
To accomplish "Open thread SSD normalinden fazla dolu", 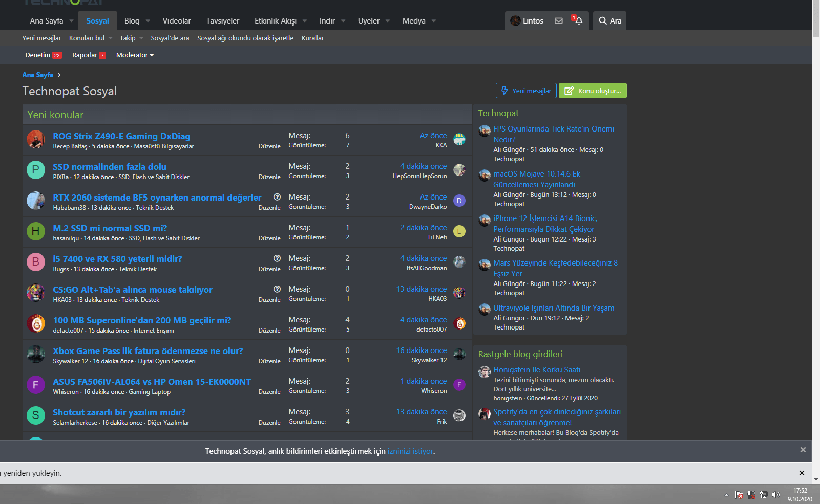I will coord(110,167).
